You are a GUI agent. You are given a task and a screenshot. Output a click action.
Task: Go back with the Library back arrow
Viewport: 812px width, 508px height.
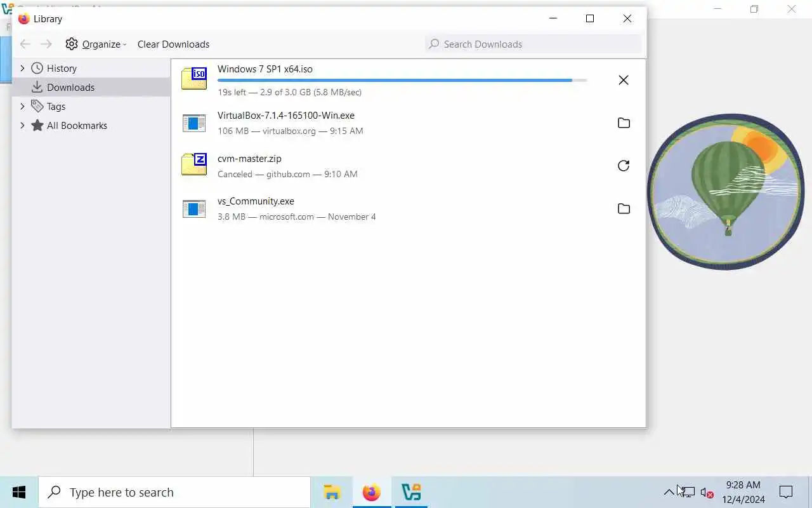tap(25, 44)
